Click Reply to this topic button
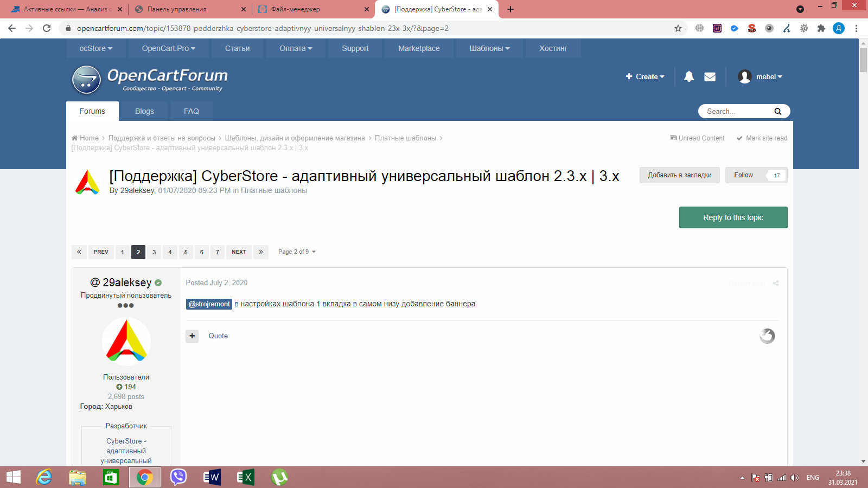This screenshot has width=868, height=488. pos(733,217)
